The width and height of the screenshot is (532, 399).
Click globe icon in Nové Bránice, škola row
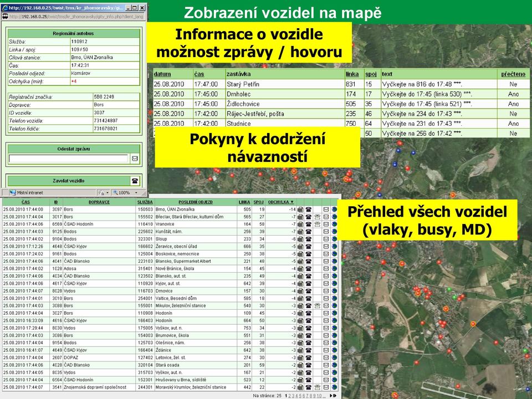[x=334, y=269]
